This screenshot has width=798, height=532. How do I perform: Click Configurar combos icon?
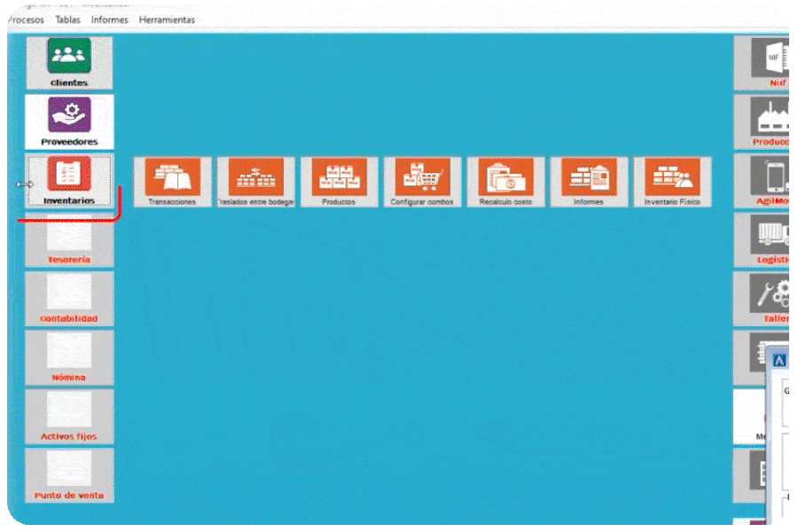(422, 181)
